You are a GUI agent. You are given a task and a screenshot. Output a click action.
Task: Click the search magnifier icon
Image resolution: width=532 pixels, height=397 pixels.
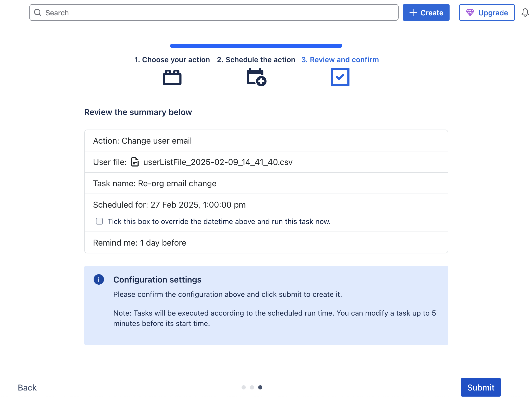(x=38, y=12)
